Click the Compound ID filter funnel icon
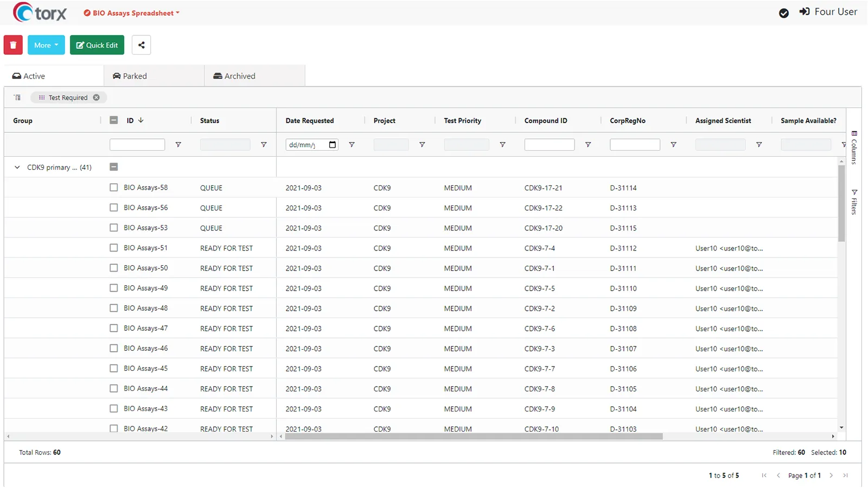 tap(588, 145)
